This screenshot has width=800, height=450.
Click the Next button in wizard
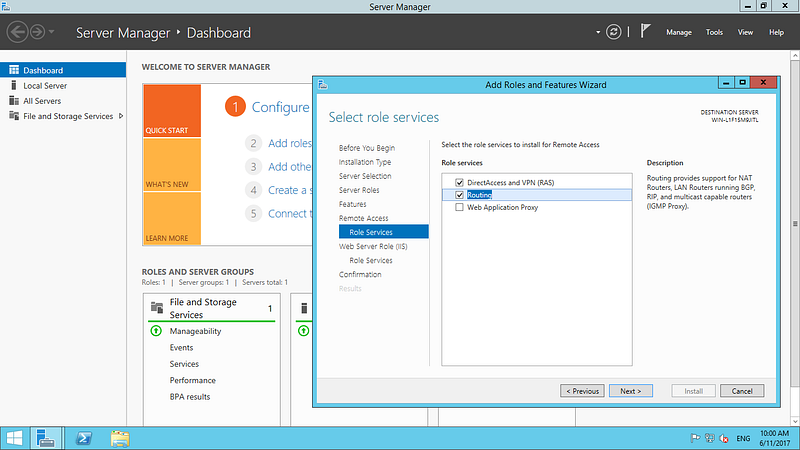pos(631,391)
